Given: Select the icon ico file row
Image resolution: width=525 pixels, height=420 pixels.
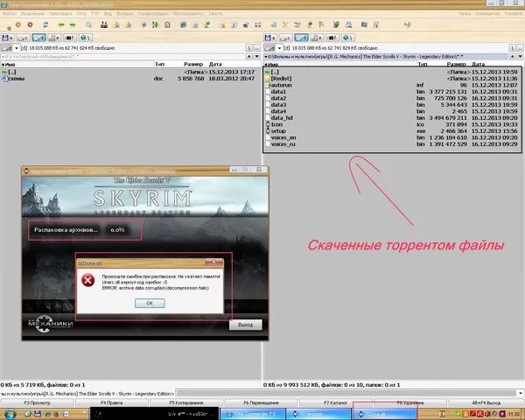Looking at the screenshot, I should click(x=392, y=124).
